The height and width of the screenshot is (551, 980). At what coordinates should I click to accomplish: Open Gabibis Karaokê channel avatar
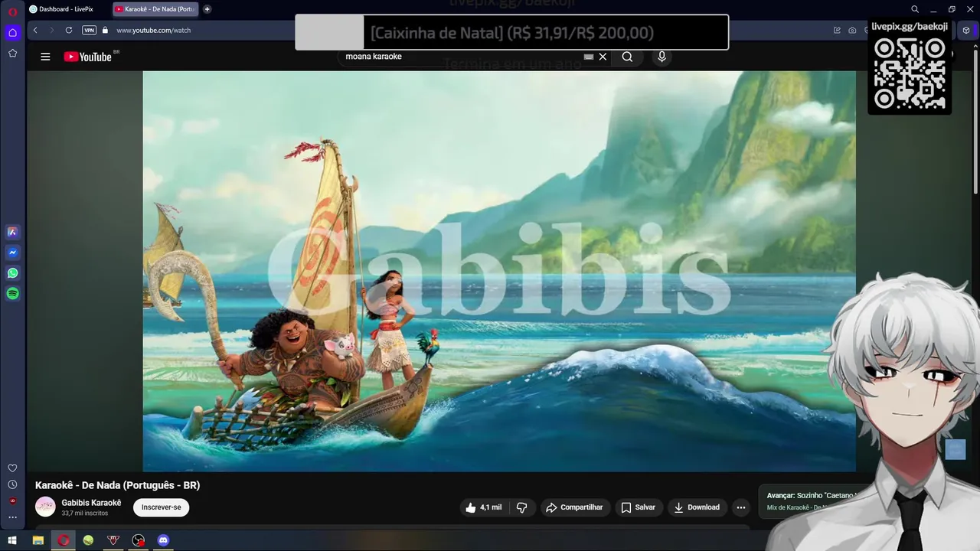click(45, 507)
